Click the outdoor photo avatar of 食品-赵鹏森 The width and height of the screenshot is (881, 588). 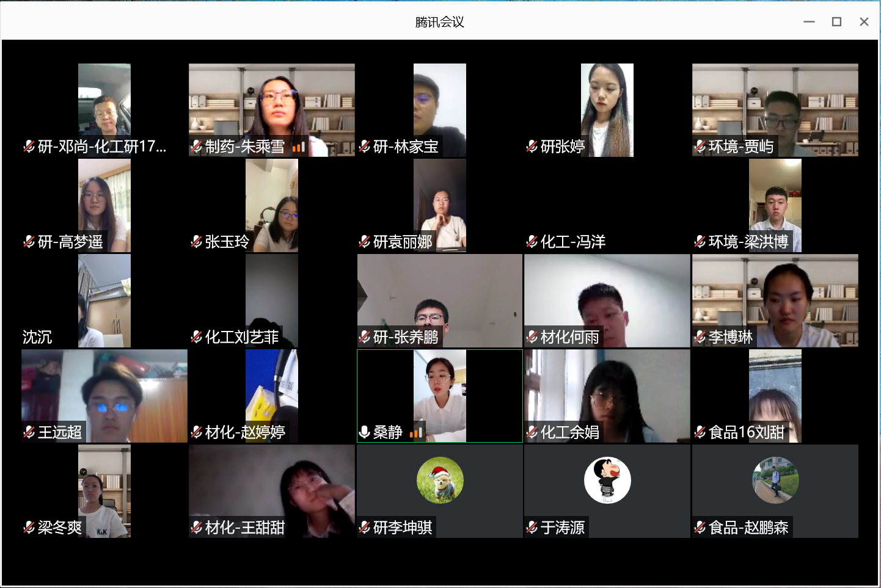[775, 481]
